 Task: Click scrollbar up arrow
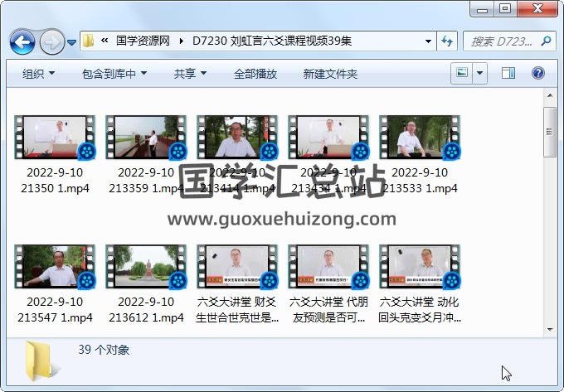(x=550, y=95)
